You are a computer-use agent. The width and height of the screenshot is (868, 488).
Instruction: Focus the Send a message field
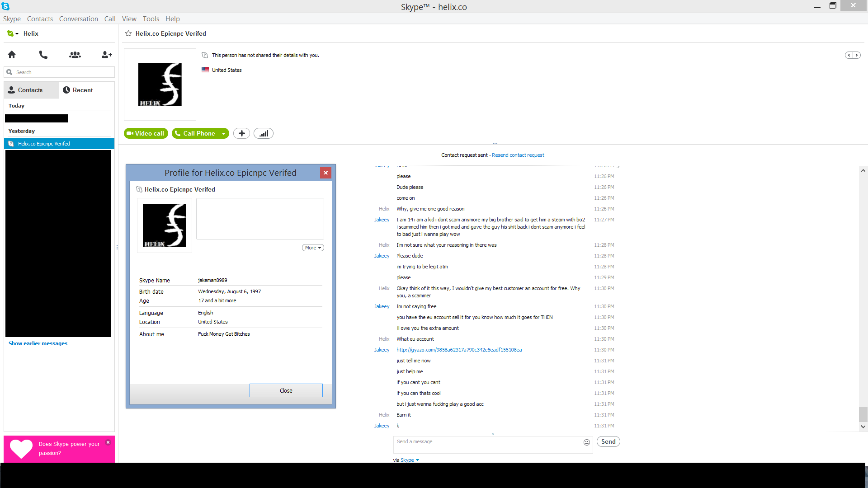(488, 445)
